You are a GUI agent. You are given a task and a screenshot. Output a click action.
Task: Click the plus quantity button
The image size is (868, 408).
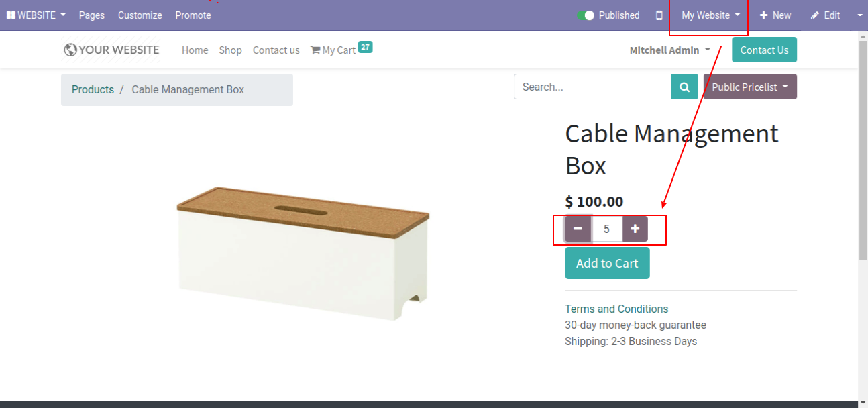pyautogui.click(x=635, y=229)
